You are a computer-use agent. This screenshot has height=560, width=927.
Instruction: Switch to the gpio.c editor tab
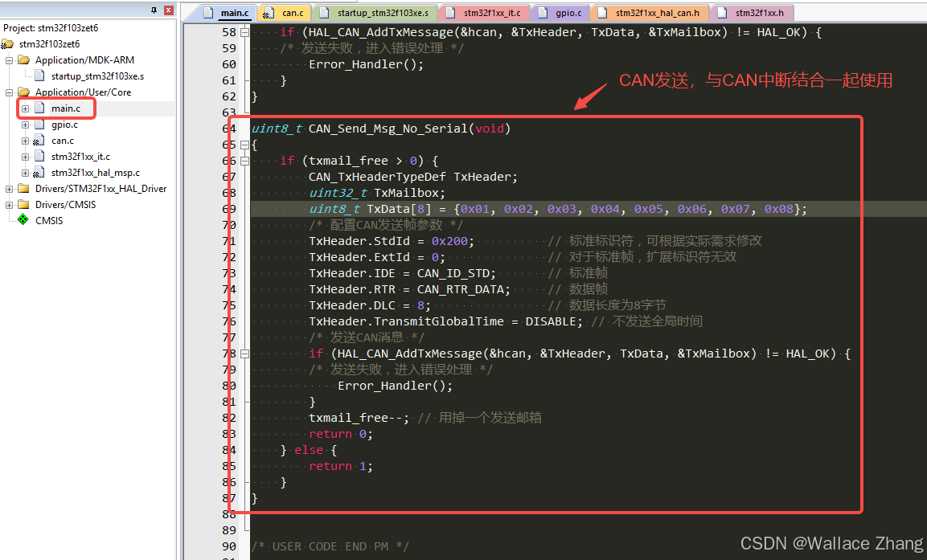click(x=561, y=12)
